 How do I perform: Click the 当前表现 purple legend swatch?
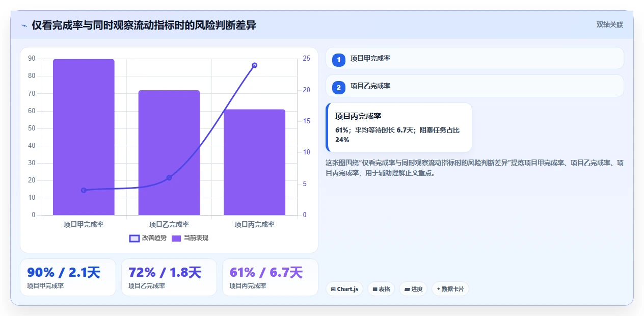click(176, 238)
